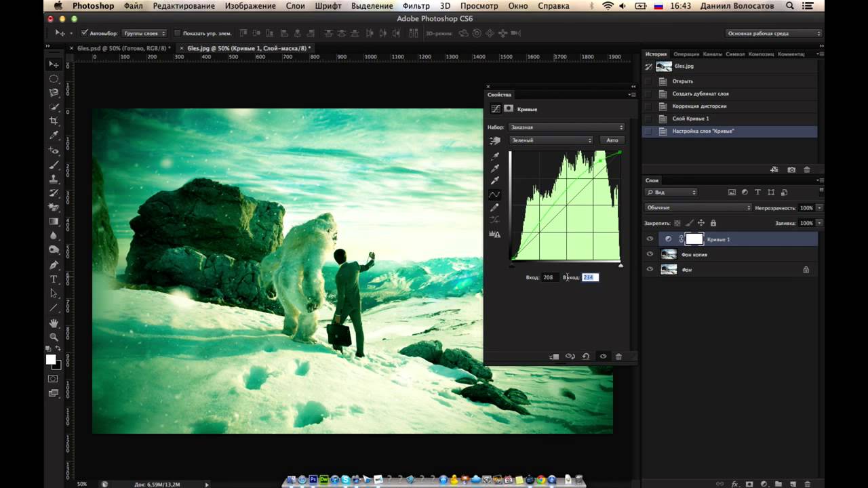Open the Непрозрачность opacity dropdown arrow
Viewport: 868px width, 488px height.
pyautogui.click(x=819, y=208)
